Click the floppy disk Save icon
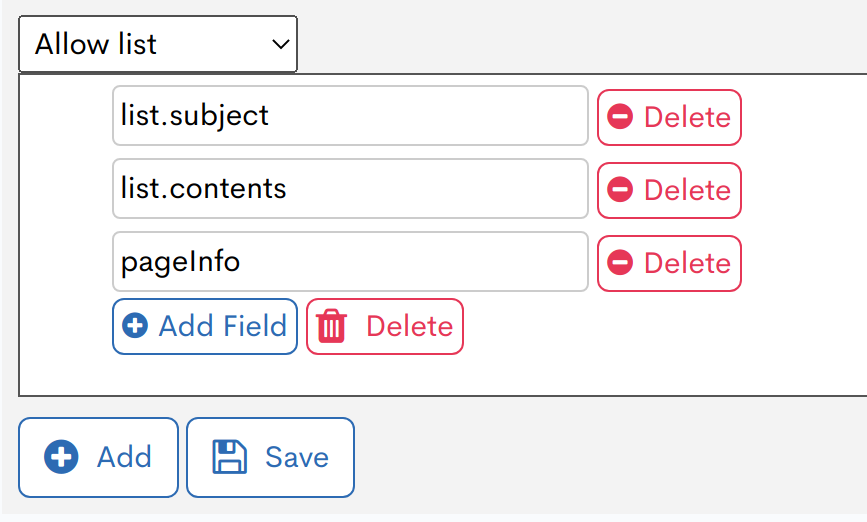Screen dimensions: 867x522 [229, 457]
